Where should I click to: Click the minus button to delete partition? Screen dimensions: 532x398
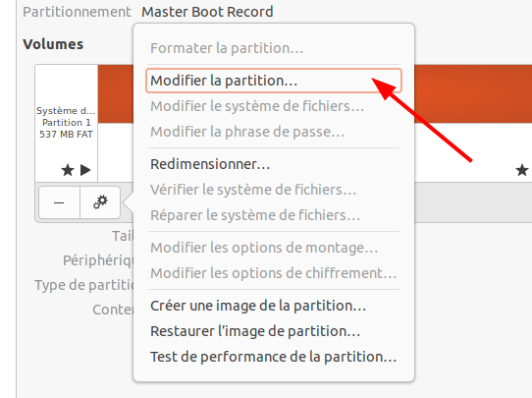pyautogui.click(x=59, y=202)
